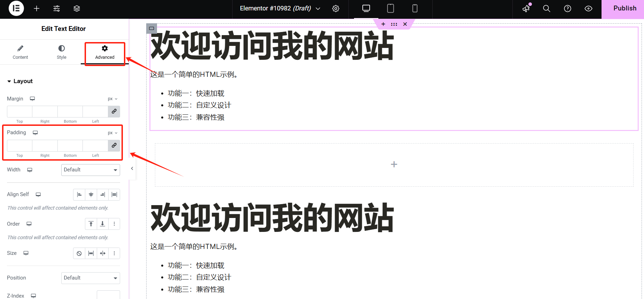
Task: Switch to Tablet responsive view
Action: click(x=391, y=8)
